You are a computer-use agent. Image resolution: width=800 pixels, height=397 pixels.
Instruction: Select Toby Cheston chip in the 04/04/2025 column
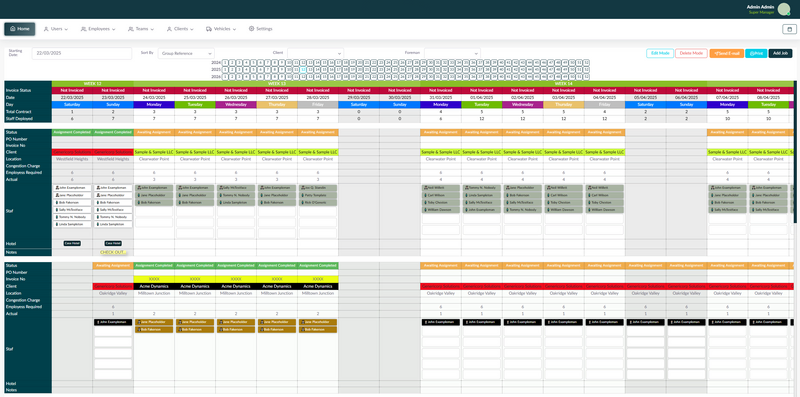605,203
